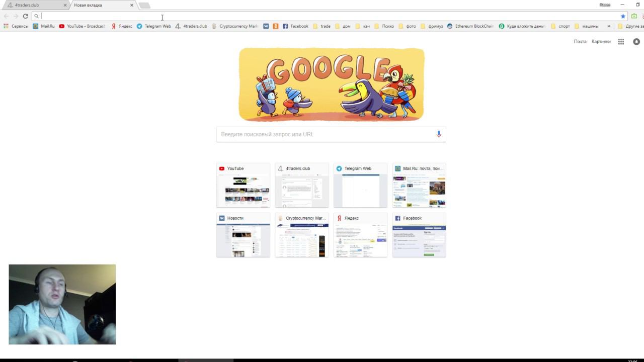Click the forward navigation arrow
Viewport: 644px width, 362px height.
[x=16, y=16]
